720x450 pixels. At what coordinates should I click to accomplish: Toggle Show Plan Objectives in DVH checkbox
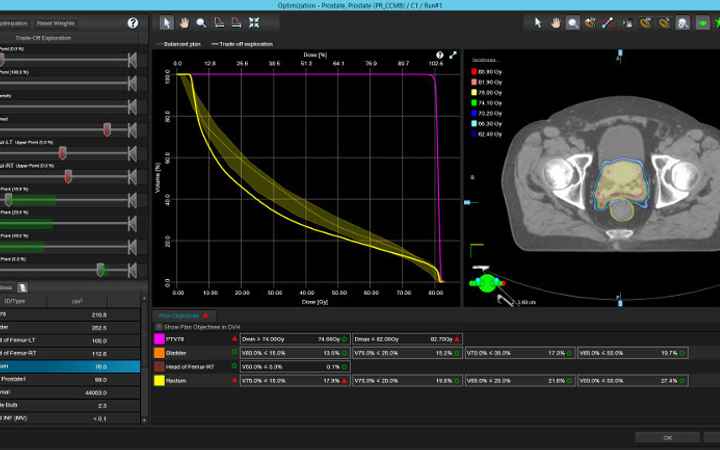pyautogui.click(x=157, y=327)
